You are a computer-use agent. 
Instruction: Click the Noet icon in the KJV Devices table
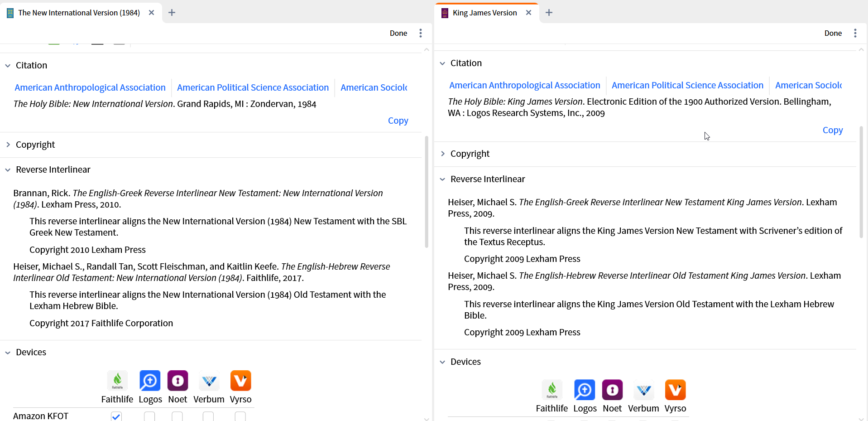(x=612, y=390)
